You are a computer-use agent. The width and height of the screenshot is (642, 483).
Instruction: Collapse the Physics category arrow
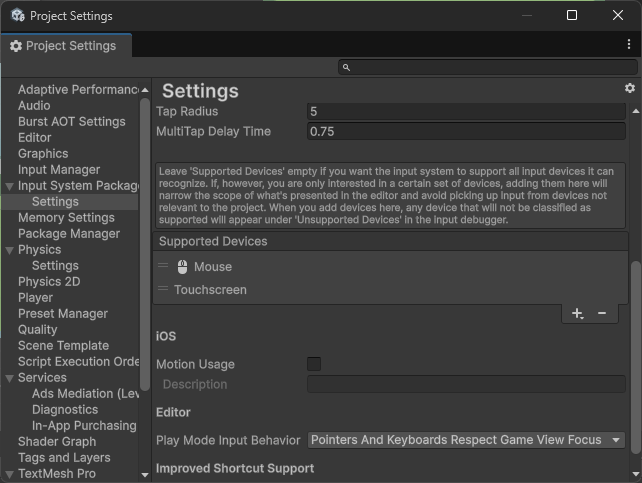tap(10, 250)
